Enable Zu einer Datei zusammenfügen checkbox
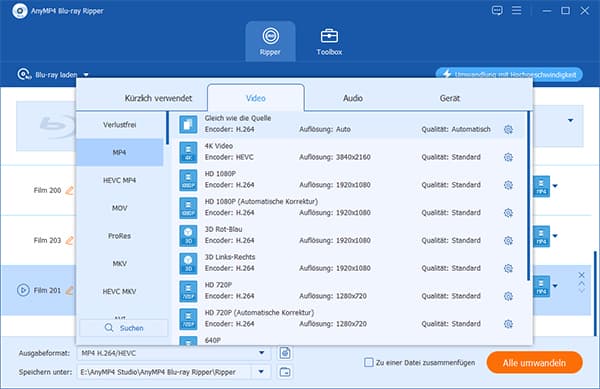 pyautogui.click(x=368, y=362)
